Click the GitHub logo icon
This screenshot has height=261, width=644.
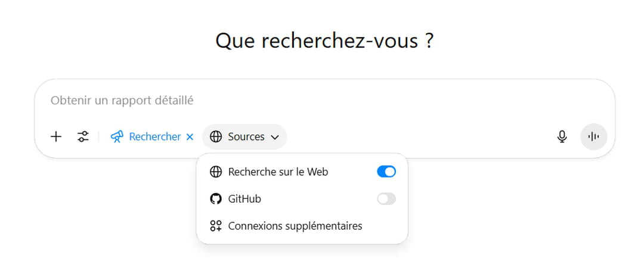coord(216,199)
